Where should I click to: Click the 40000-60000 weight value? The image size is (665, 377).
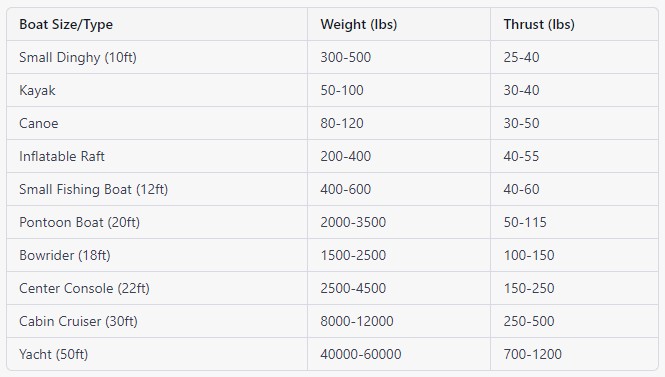[361, 354]
